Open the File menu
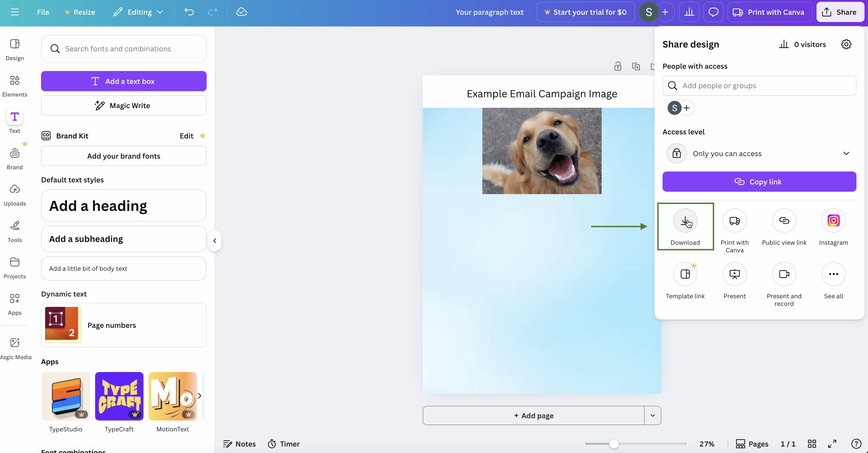The image size is (868, 453). (43, 12)
